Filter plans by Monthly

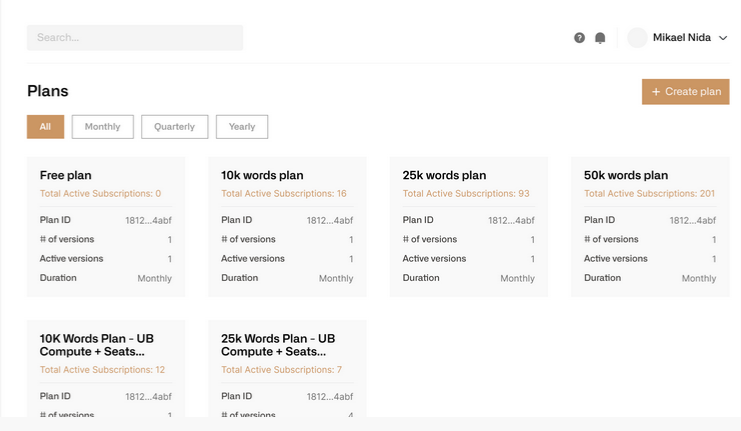103,127
